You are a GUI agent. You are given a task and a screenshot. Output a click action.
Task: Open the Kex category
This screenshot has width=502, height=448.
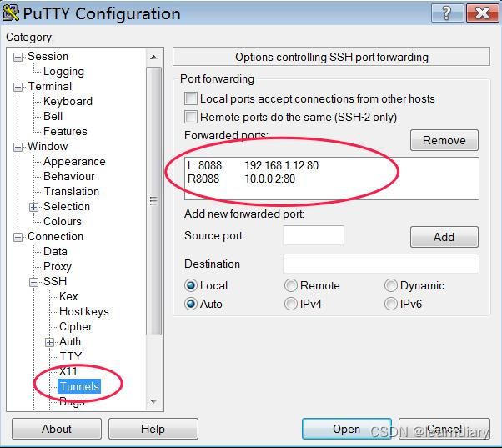click(68, 296)
